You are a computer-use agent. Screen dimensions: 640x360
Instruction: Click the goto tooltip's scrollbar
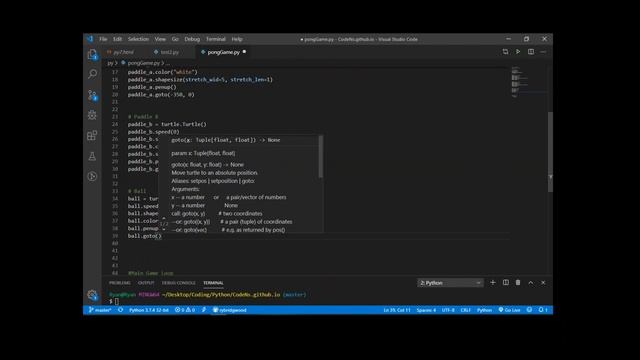[x=320, y=157]
